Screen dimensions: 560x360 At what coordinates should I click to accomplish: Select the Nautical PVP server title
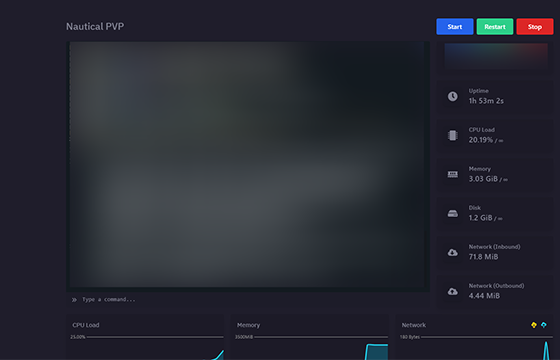coord(95,26)
